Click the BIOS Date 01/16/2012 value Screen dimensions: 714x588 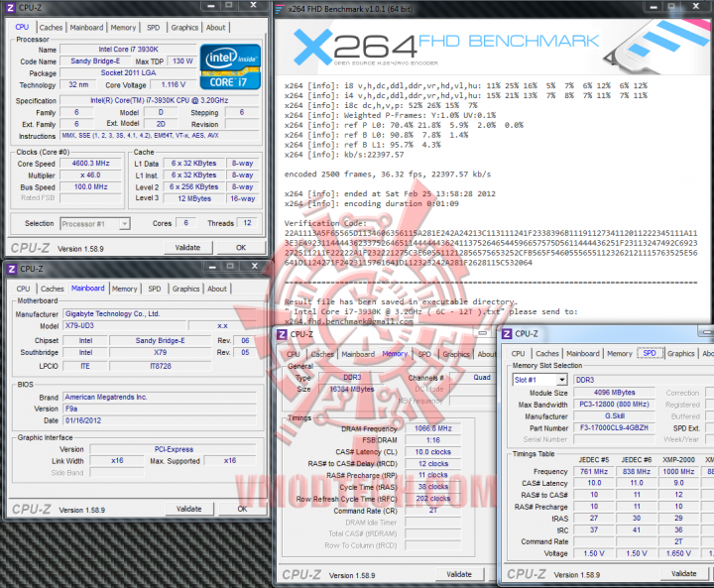click(160, 420)
